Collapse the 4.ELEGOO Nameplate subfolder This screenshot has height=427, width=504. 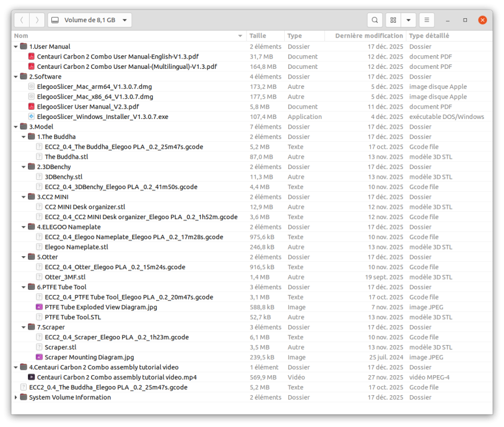coord(23,227)
